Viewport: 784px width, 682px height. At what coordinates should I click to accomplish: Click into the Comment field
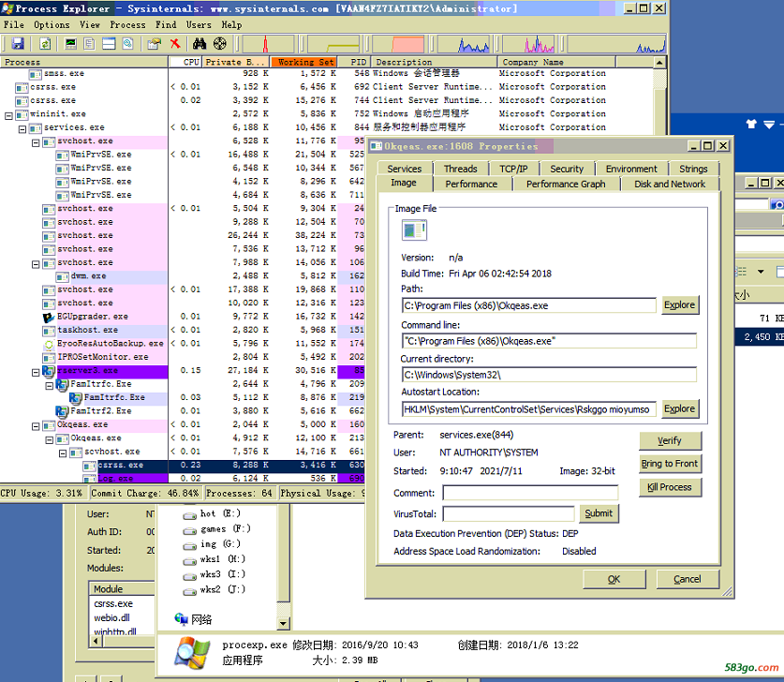click(530, 493)
